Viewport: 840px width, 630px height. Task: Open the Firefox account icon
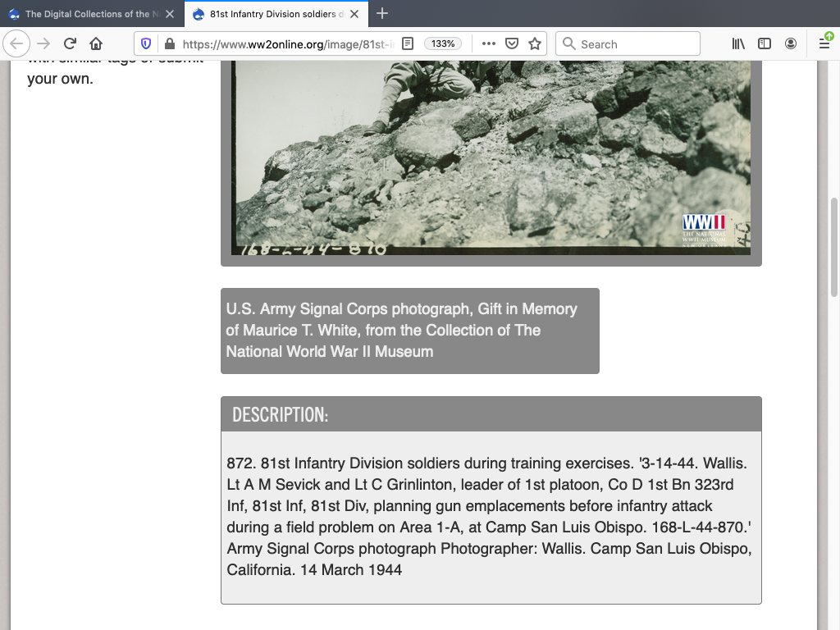[x=791, y=44]
